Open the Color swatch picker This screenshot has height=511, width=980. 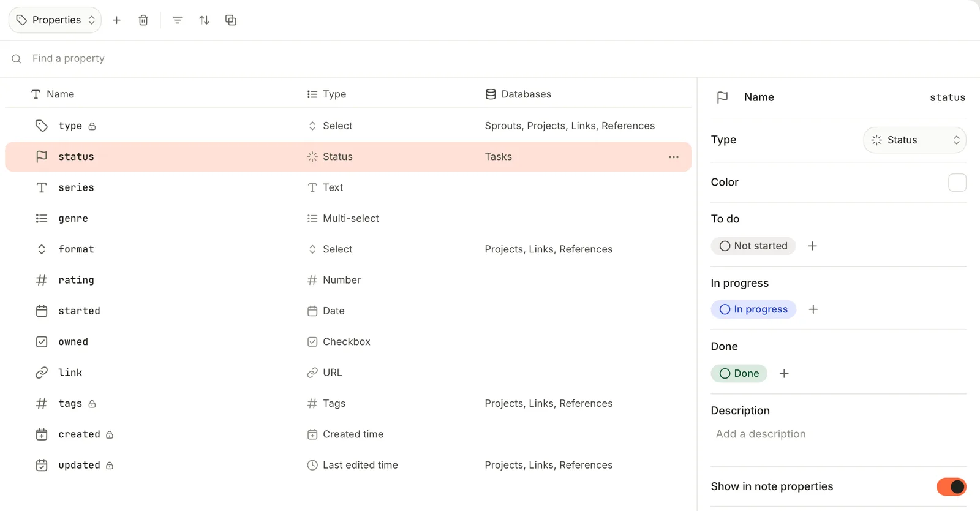coord(957,183)
